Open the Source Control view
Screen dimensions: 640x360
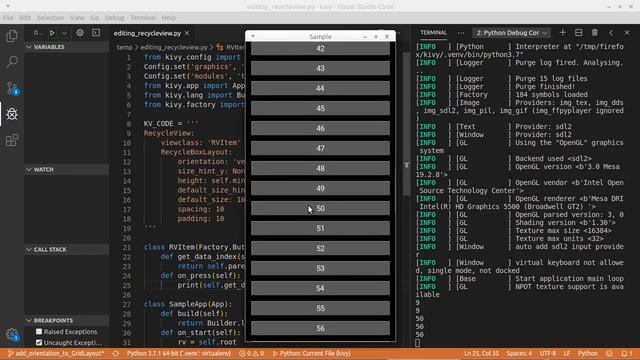(x=12, y=88)
